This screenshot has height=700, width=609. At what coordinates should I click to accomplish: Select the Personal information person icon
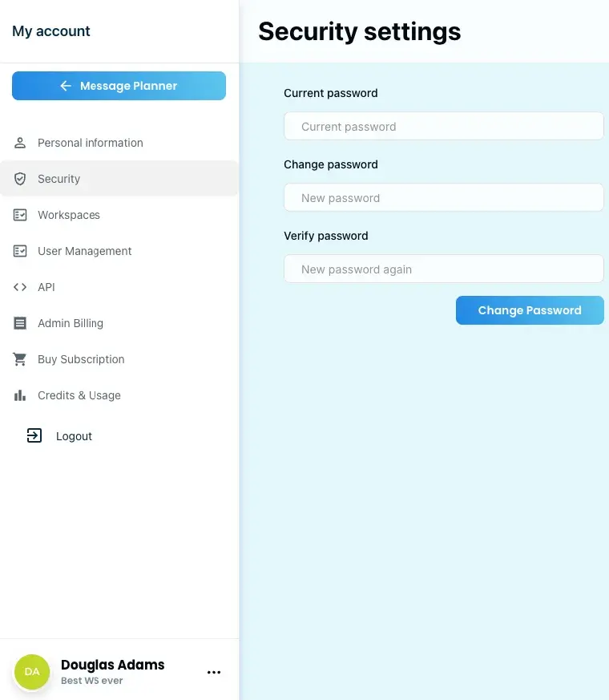[19, 142]
